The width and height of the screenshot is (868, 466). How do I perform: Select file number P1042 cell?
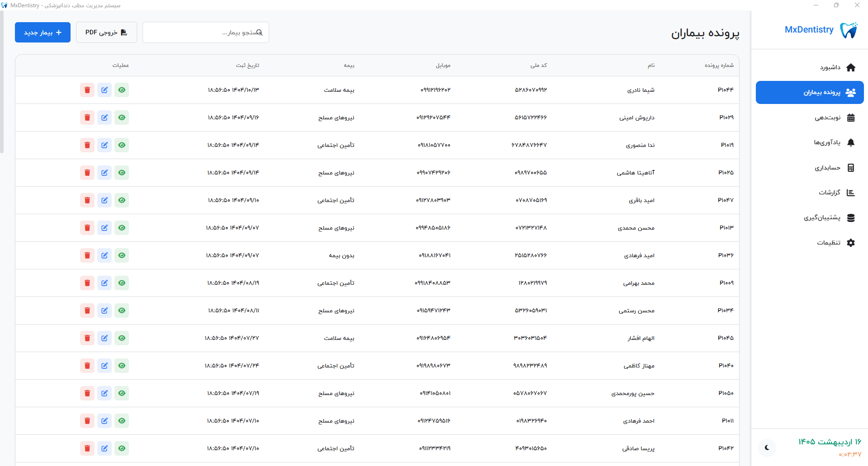[726, 448]
